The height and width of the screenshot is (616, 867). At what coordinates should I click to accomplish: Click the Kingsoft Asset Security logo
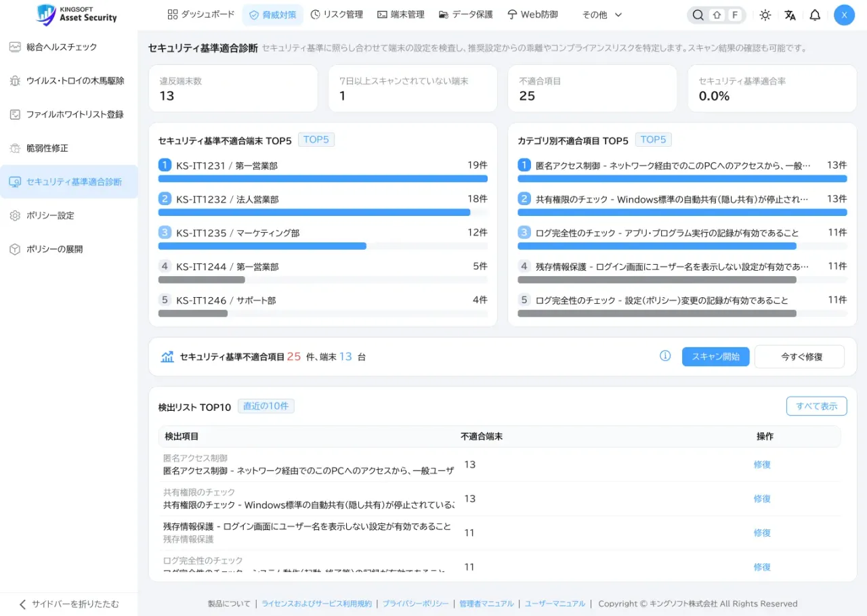pos(76,14)
